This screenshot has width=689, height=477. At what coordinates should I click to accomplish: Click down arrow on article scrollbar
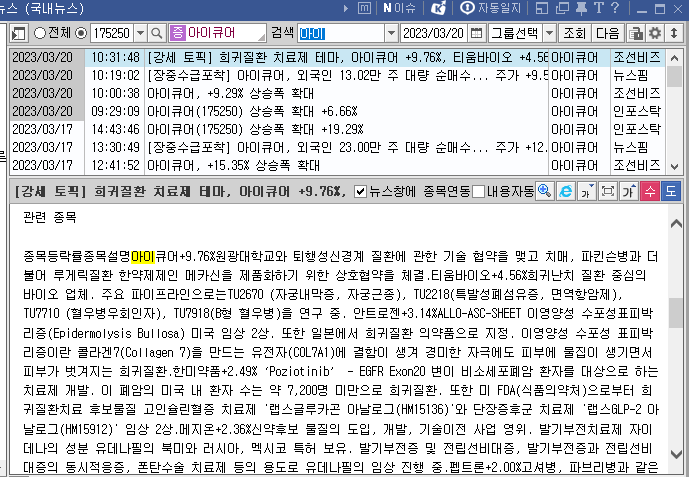676,453
